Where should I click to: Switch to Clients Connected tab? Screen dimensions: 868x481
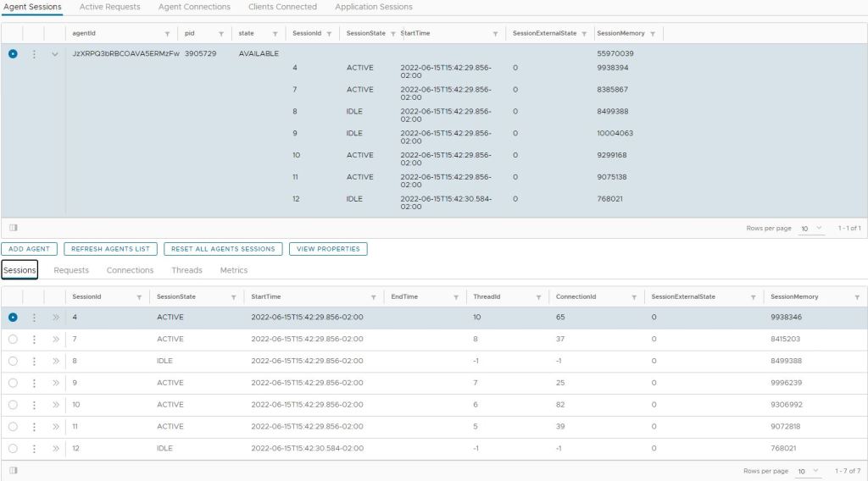tap(282, 7)
